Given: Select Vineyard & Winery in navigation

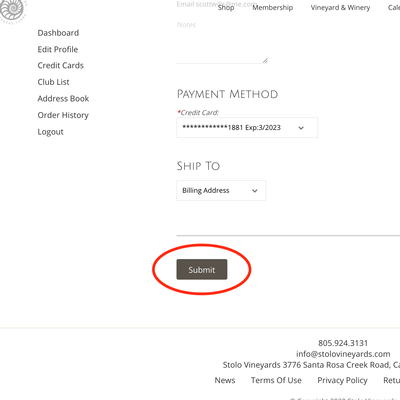Looking at the screenshot, I should [340, 7].
